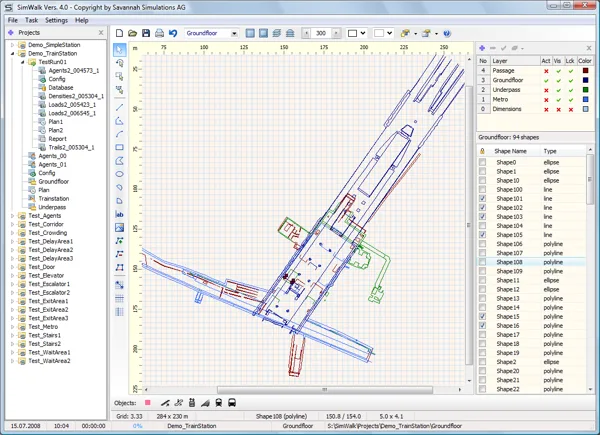Decrease zoom value with left arrow

point(306,33)
